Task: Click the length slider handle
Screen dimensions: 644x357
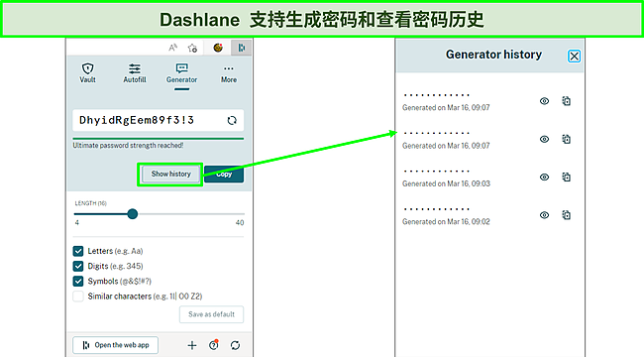Action: pos(132,214)
